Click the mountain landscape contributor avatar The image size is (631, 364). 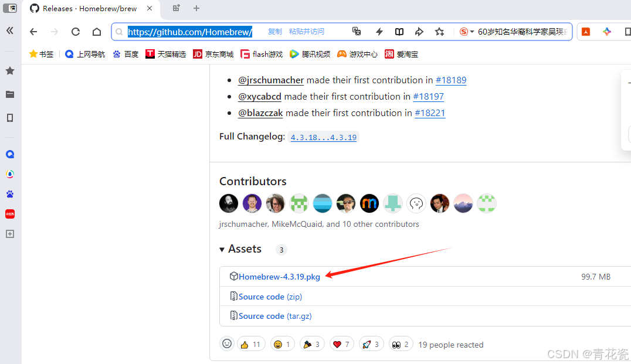[x=463, y=203]
